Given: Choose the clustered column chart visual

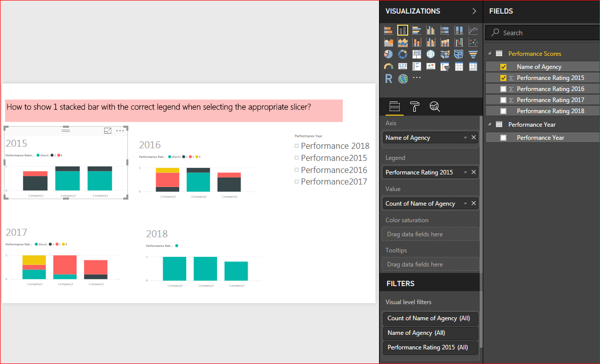Looking at the screenshot, I should point(431,30).
